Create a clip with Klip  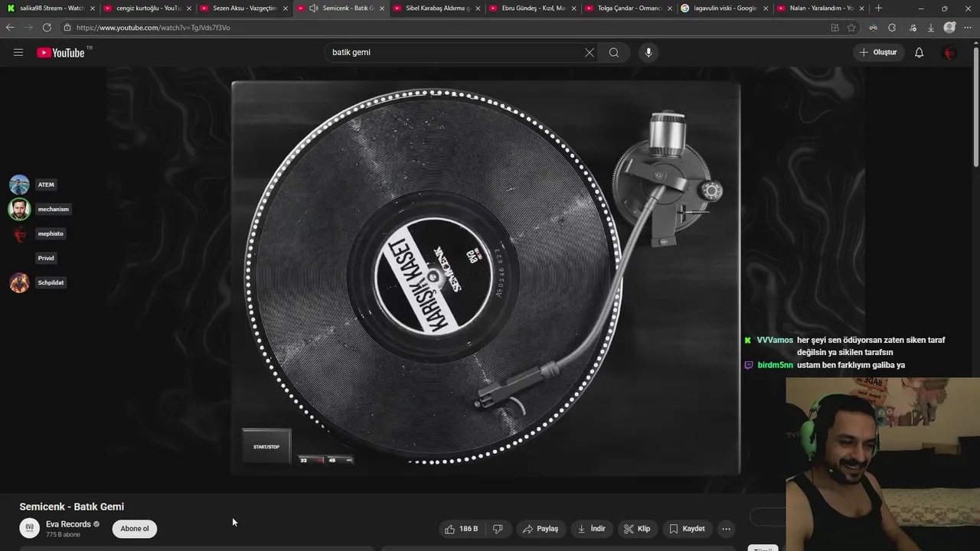[x=637, y=529]
